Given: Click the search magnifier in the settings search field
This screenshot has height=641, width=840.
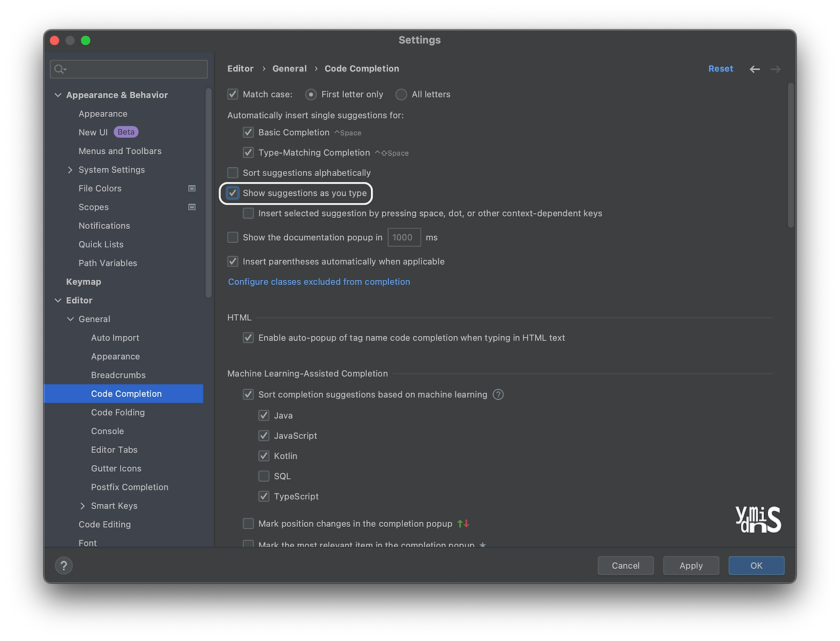Looking at the screenshot, I should click(x=59, y=68).
